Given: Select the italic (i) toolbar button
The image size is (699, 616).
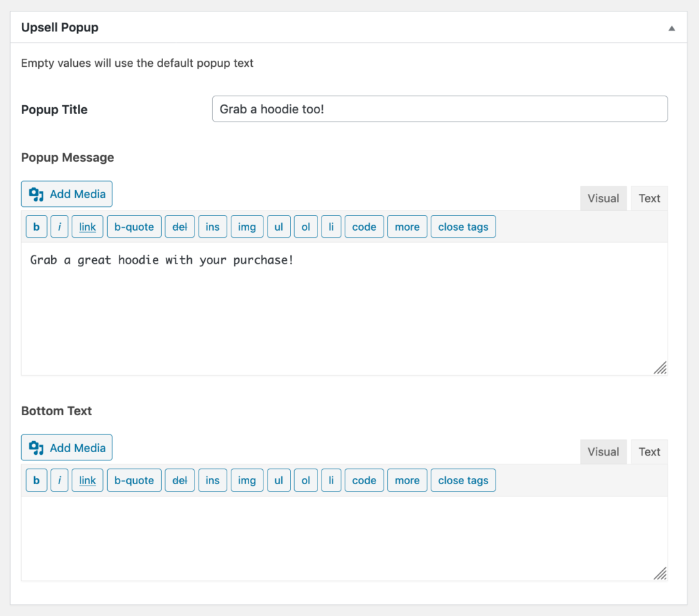Looking at the screenshot, I should [x=59, y=226].
